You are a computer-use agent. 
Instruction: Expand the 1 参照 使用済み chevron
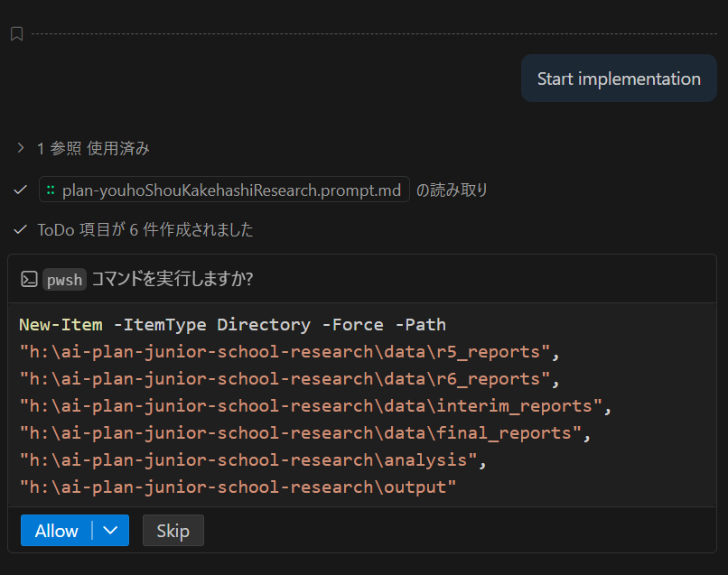click(x=21, y=148)
